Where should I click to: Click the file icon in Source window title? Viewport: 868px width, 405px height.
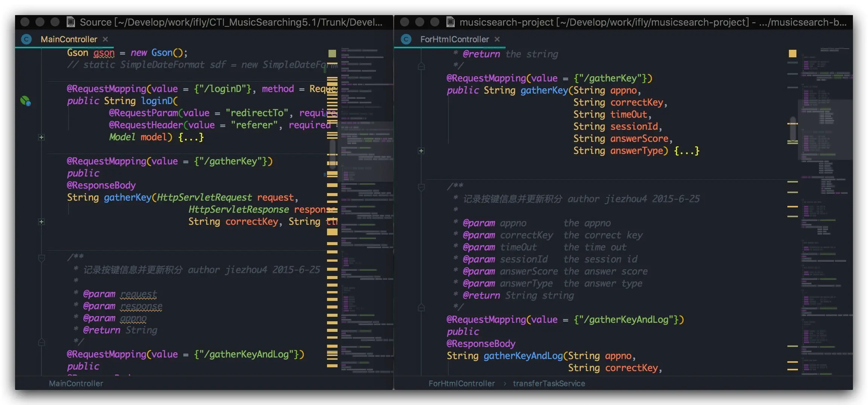coord(70,22)
